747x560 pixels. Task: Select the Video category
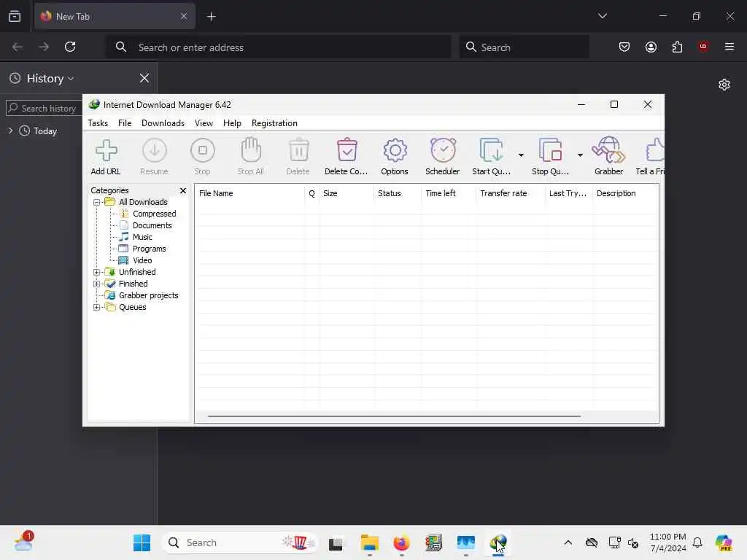142,260
